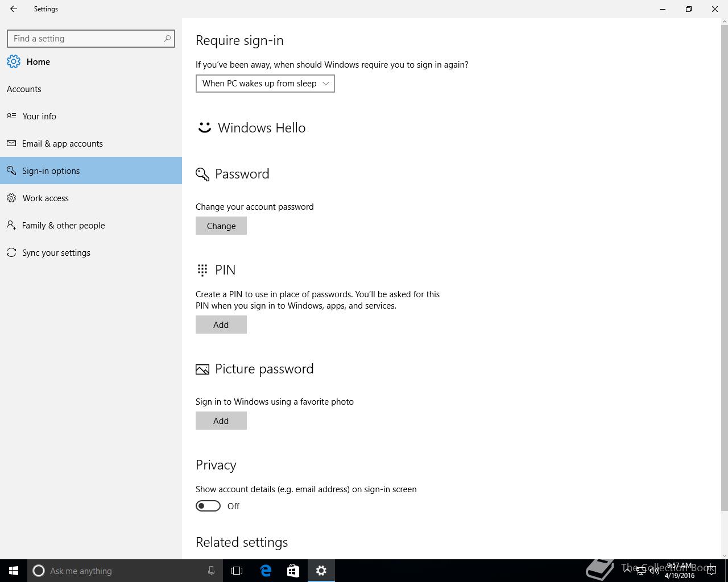Click the Password heading
728x582 pixels.
242,174
